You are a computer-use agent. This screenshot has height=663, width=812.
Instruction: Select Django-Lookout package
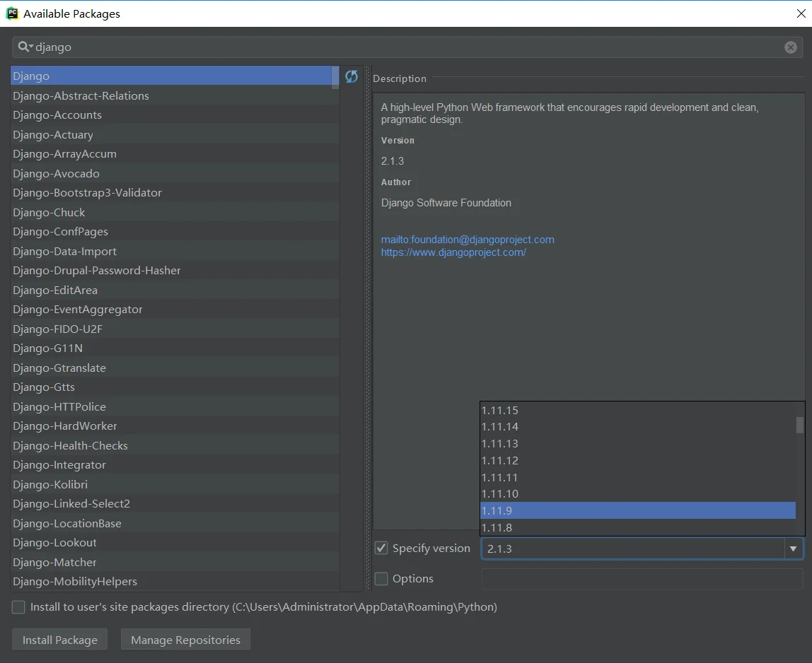175,542
